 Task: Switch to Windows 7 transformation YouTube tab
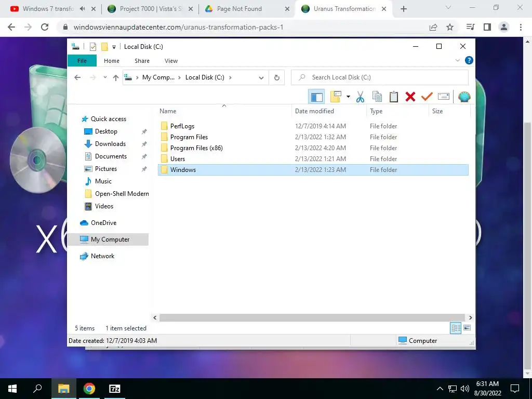(48, 9)
